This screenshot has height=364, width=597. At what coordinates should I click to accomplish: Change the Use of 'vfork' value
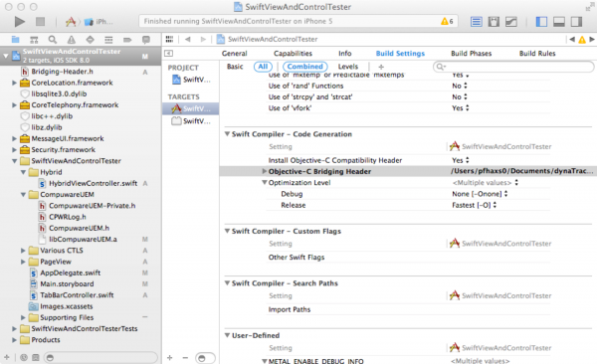(461, 108)
